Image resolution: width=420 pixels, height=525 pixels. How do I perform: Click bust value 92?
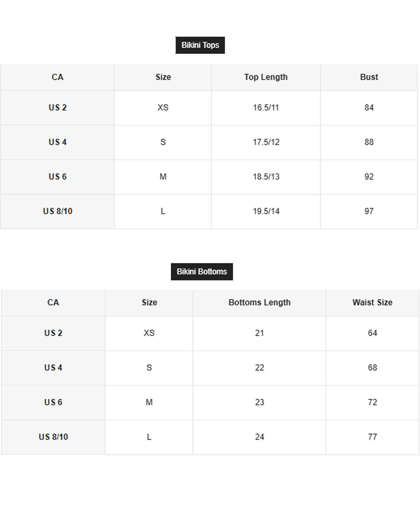tap(369, 177)
